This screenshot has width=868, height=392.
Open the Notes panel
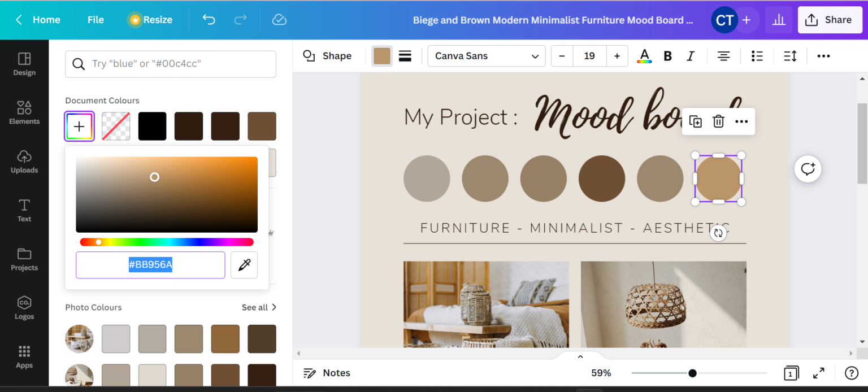point(327,373)
